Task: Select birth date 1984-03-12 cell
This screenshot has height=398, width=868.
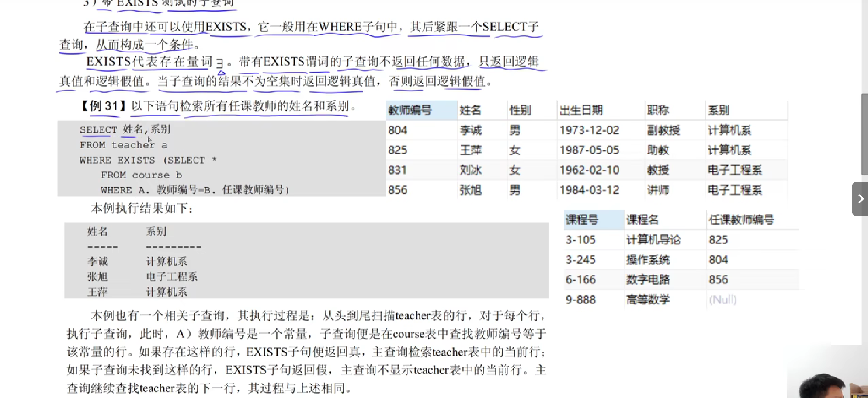Action: (x=590, y=190)
